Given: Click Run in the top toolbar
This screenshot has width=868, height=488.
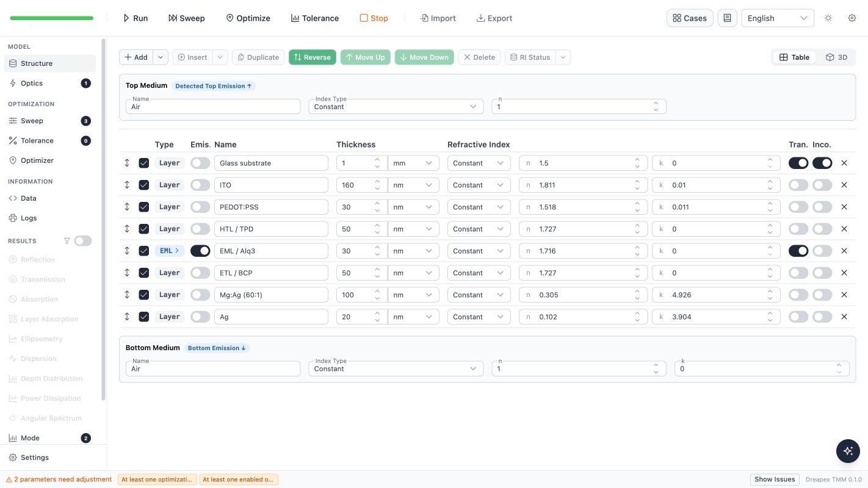Looking at the screenshot, I should 135,18.
